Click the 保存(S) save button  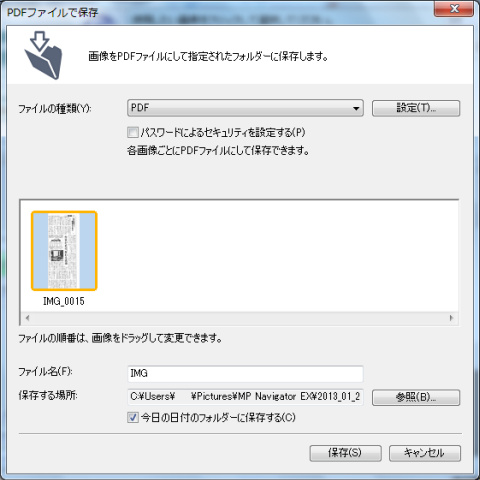[345, 453]
